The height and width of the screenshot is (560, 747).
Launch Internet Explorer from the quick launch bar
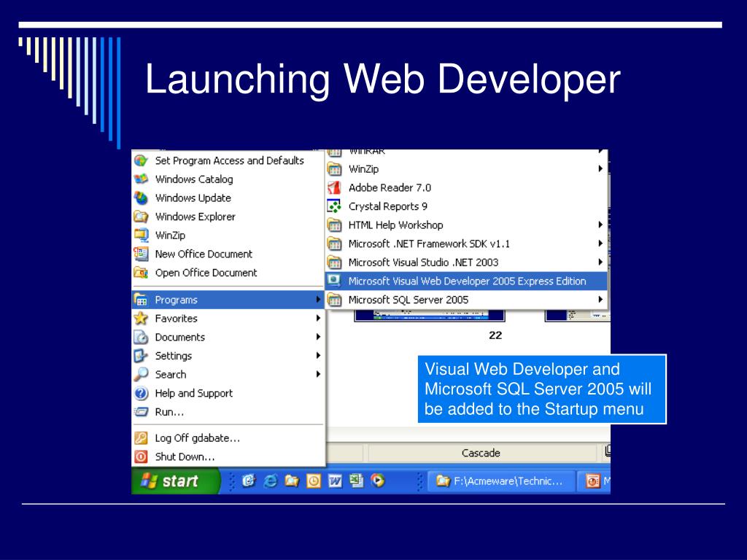270,481
